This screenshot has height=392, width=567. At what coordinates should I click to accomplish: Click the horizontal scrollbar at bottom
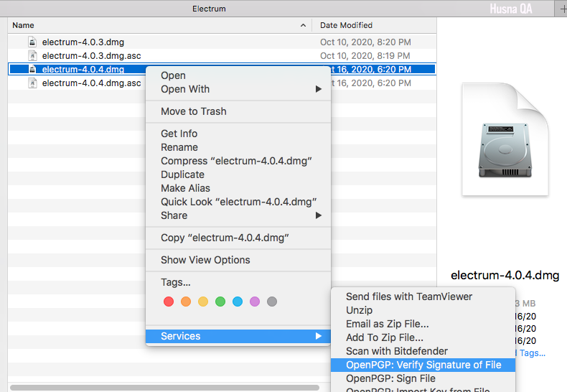coord(164,388)
